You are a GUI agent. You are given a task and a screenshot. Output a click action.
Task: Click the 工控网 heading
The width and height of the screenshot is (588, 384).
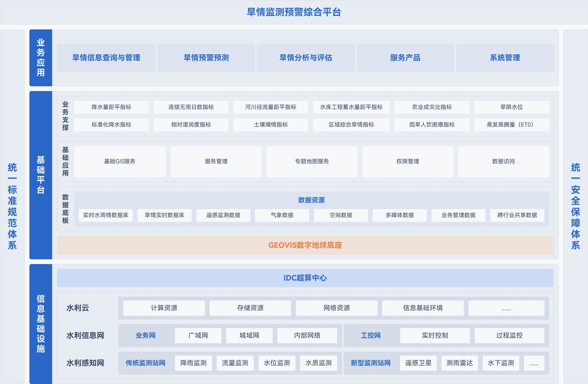click(371, 336)
